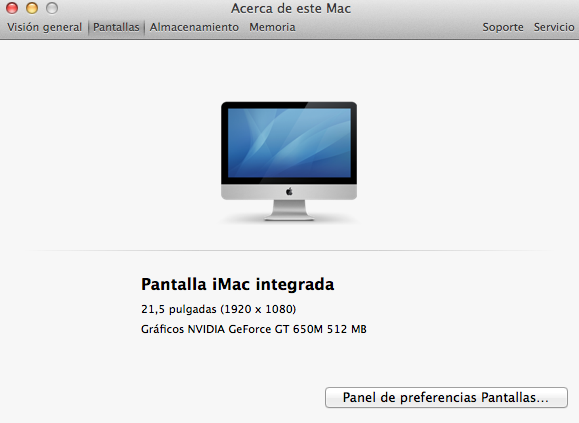This screenshot has height=423, width=579.
Task: Click the Acerca de este Mac title
Action: tap(291, 8)
